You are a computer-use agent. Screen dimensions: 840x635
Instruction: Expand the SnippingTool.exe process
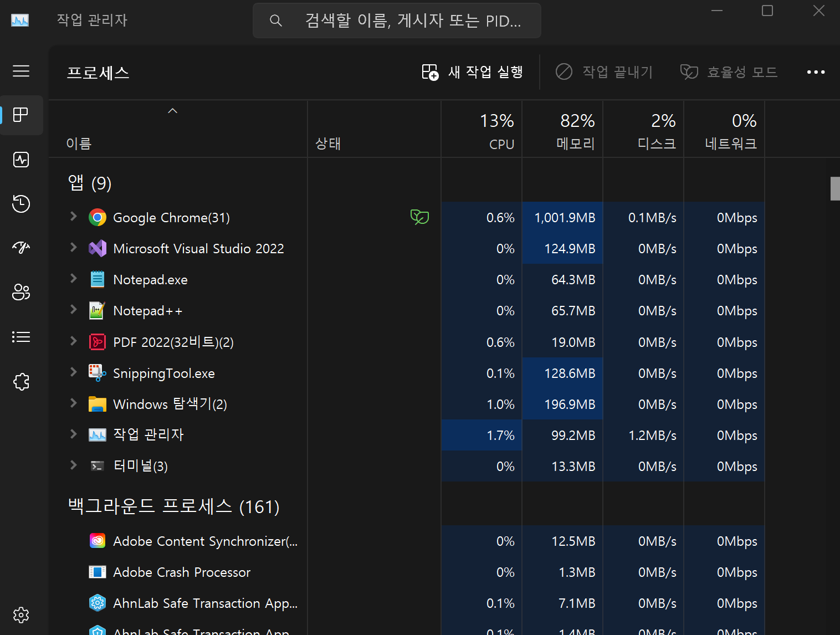[73, 372]
